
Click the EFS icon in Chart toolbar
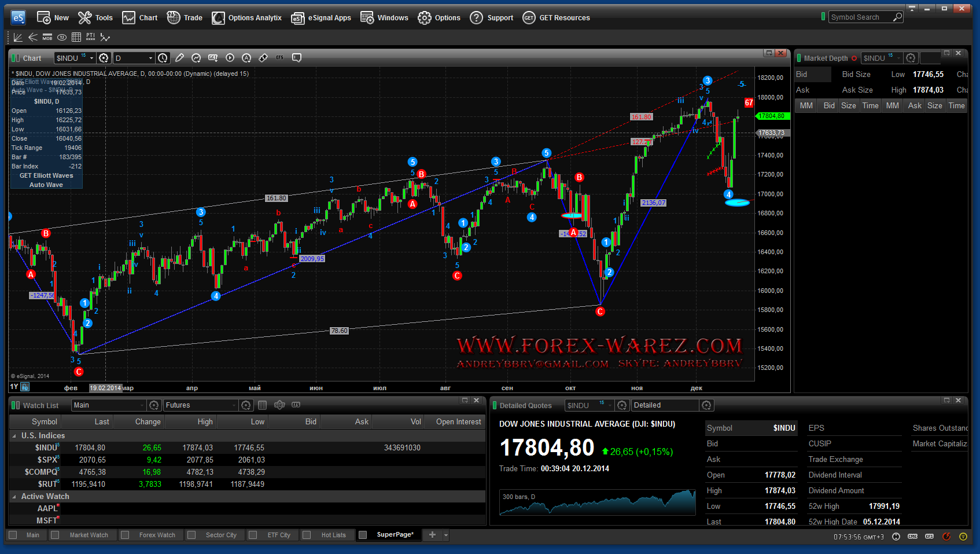click(280, 58)
